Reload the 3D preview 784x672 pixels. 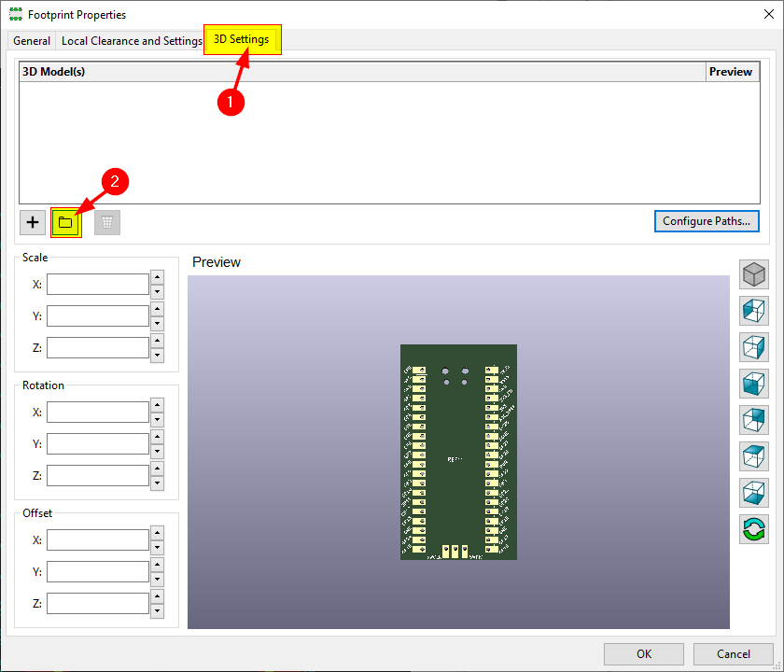pyautogui.click(x=753, y=529)
